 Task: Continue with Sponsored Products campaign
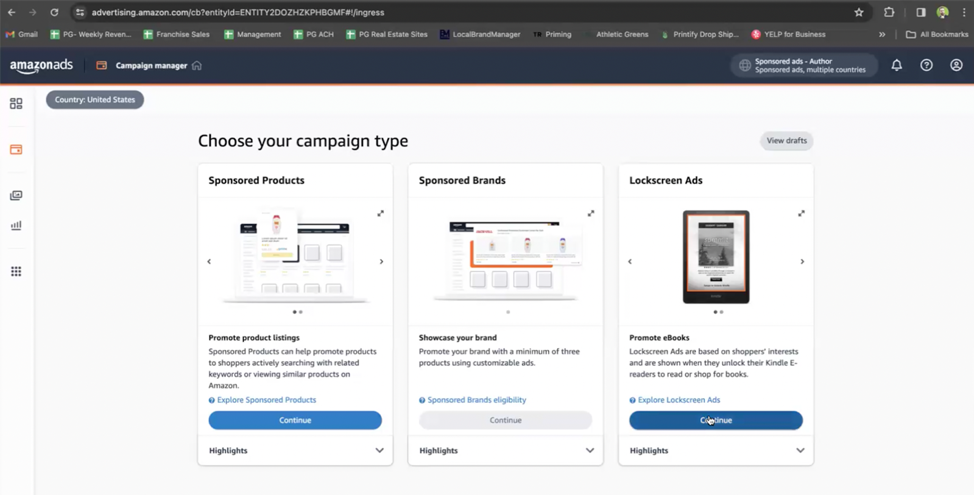click(295, 420)
